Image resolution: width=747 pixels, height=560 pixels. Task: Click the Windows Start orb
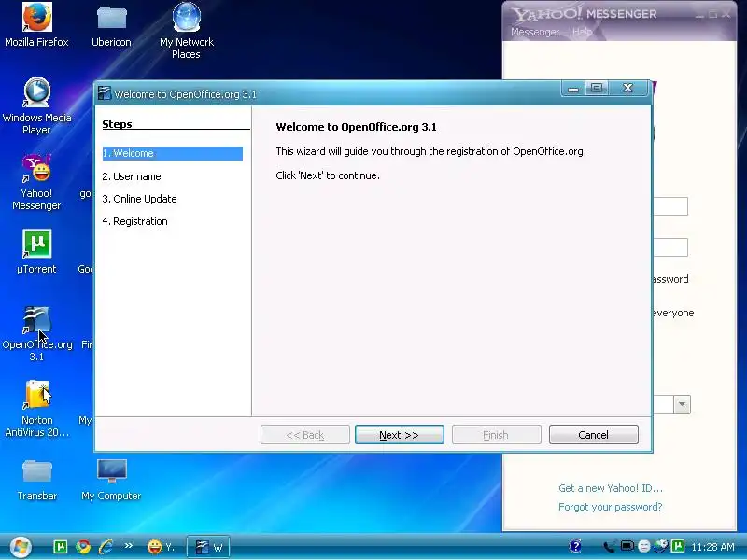click(21, 547)
